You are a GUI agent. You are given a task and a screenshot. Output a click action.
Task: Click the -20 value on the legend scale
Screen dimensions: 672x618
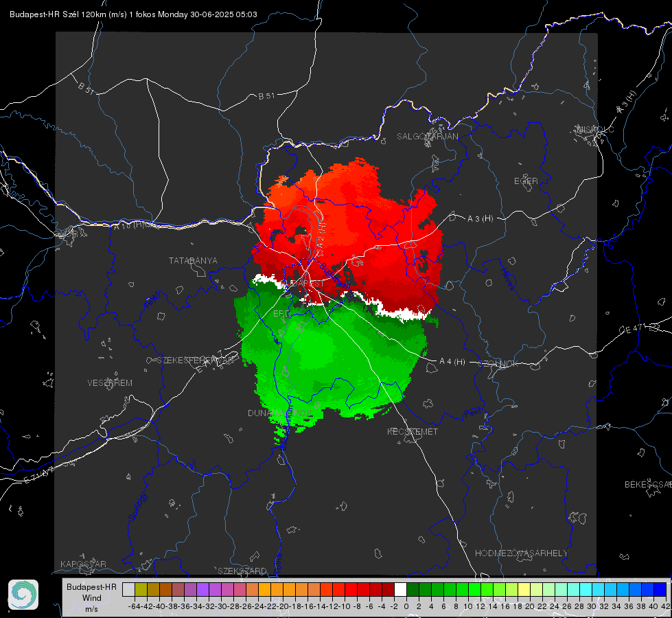tap(283, 606)
